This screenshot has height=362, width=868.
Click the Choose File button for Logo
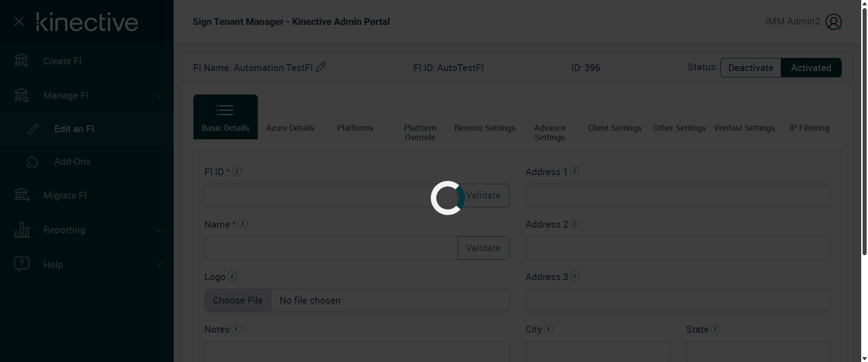click(x=238, y=300)
